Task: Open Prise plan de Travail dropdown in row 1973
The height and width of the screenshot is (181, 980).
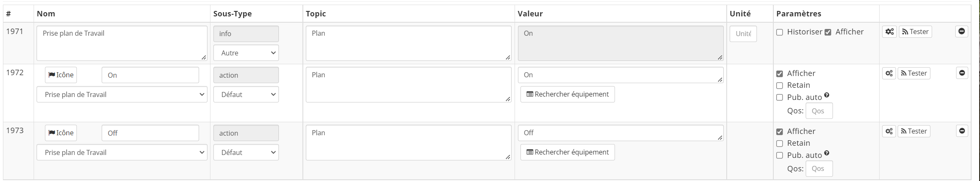Action: [122, 152]
